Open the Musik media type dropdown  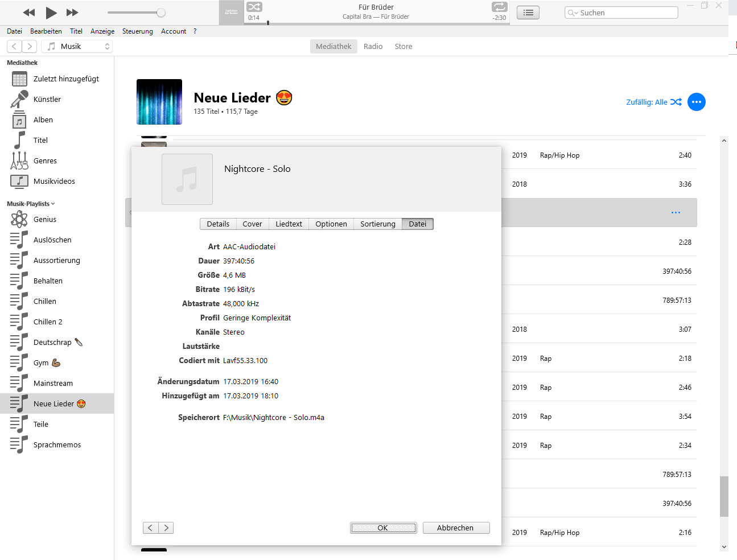click(77, 47)
